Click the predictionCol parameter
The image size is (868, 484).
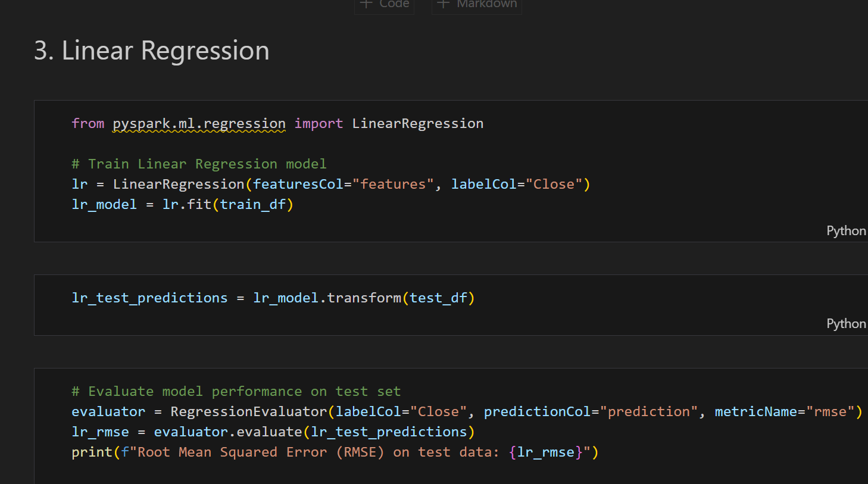[537, 412]
